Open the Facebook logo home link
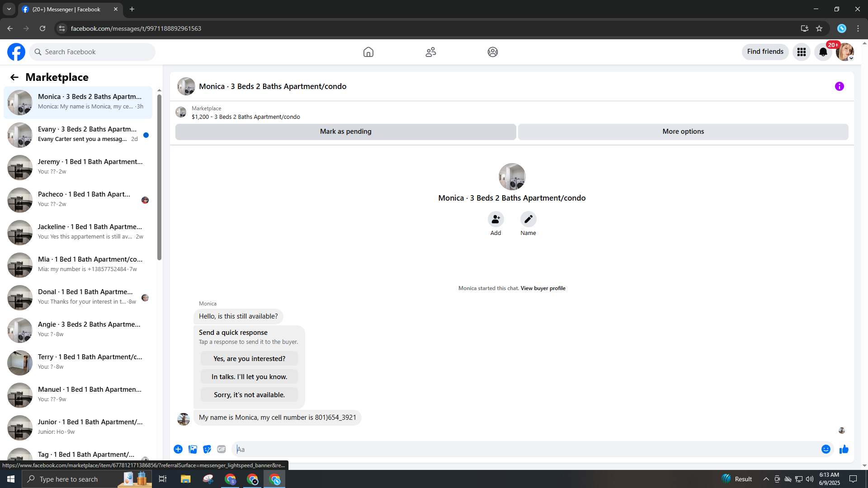The width and height of the screenshot is (868, 488). [x=16, y=52]
